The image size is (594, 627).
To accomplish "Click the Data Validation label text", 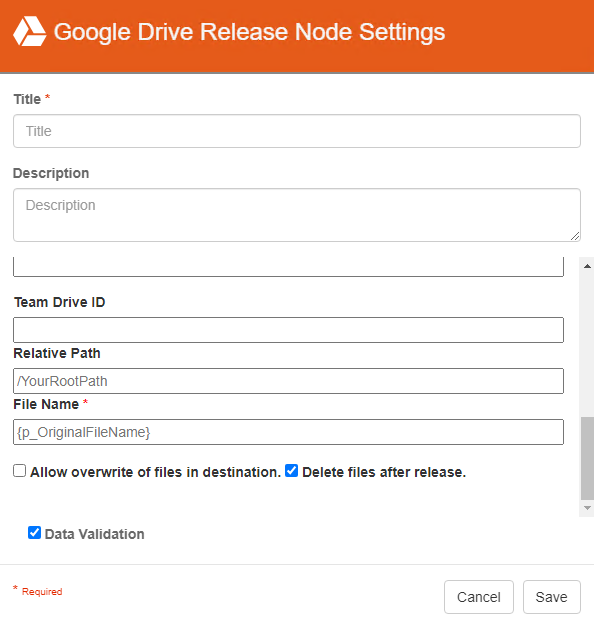I will pos(94,534).
